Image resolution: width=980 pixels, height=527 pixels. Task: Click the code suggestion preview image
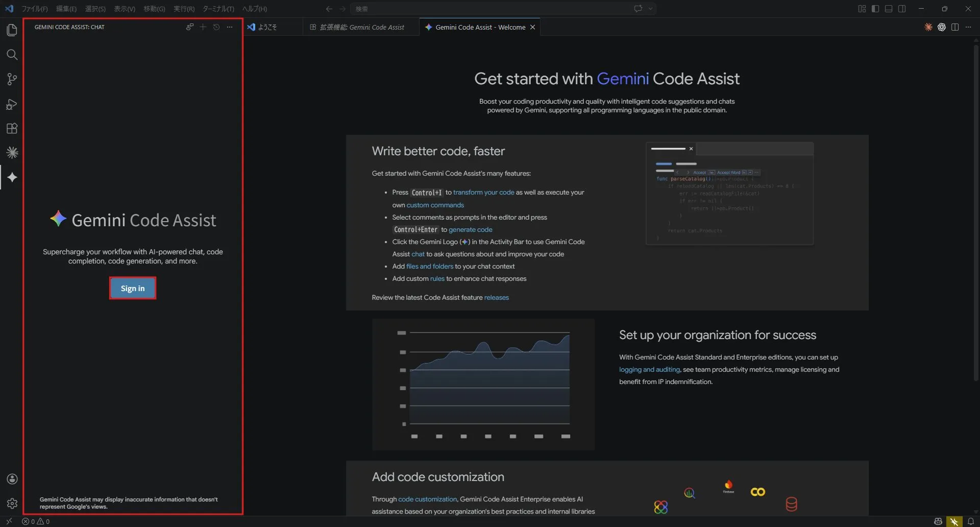click(x=730, y=194)
